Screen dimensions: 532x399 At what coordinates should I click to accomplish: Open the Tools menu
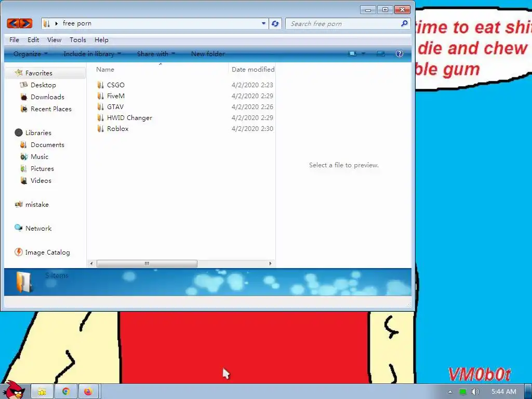click(78, 39)
